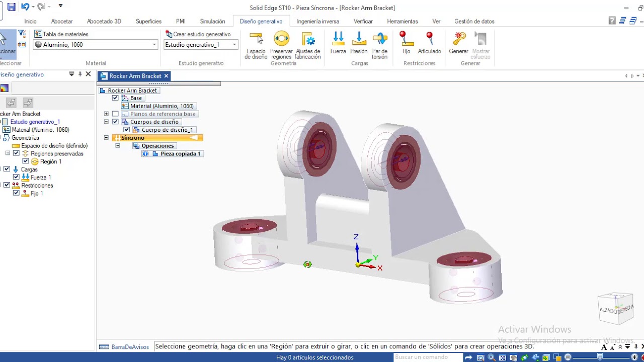Open the Ingeniería inversa tab

pyautogui.click(x=318, y=21)
